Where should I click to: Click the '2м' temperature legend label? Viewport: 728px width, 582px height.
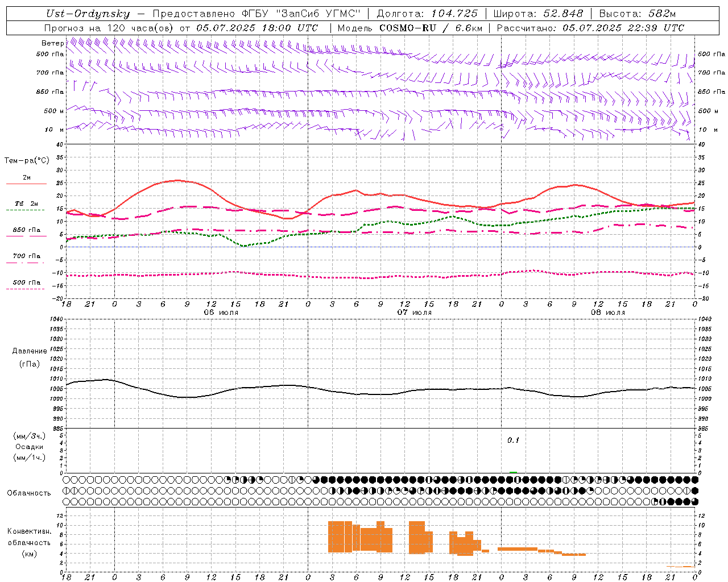pos(27,178)
